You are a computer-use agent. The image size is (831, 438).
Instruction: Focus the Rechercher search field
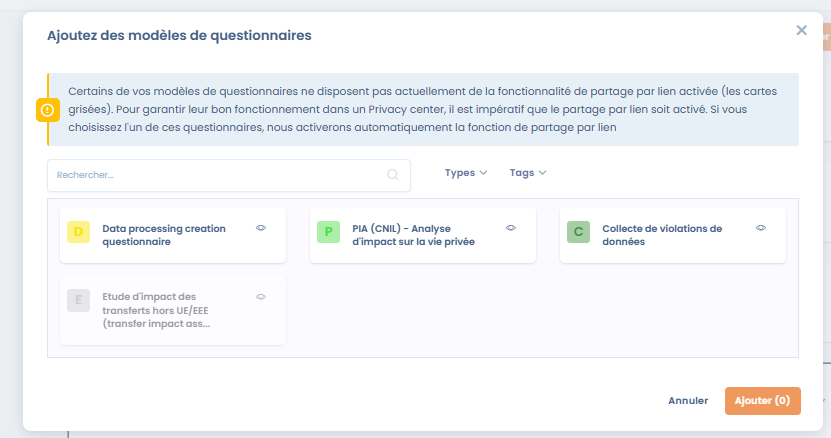pyautogui.click(x=215, y=175)
